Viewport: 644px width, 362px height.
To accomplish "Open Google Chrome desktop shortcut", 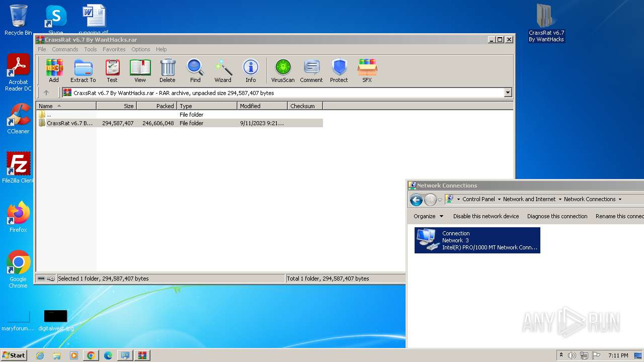I will coord(18,269).
